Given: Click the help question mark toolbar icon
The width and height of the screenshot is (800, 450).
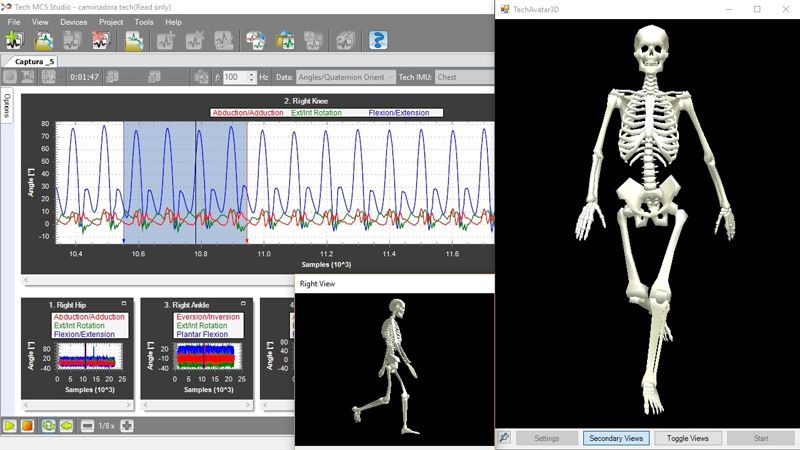Looking at the screenshot, I should [378, 41].
